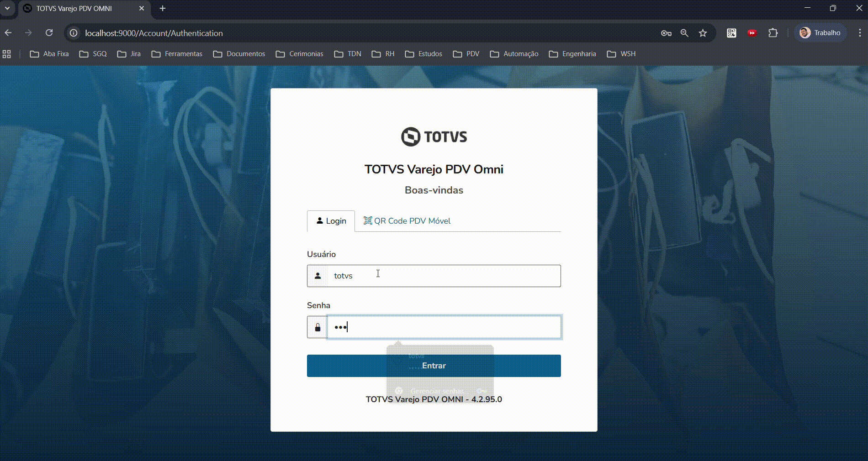
Task: Select the TOTVS Varejo PDV OMNI browser tab
Action: pos(84,9)
